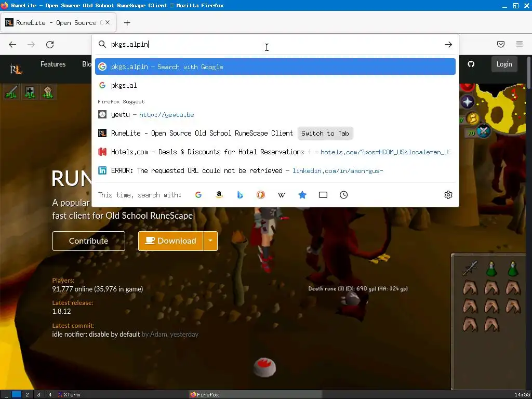Click Switch to Tab for RuneLite
The image size is (532, 399).
[325, 134]
